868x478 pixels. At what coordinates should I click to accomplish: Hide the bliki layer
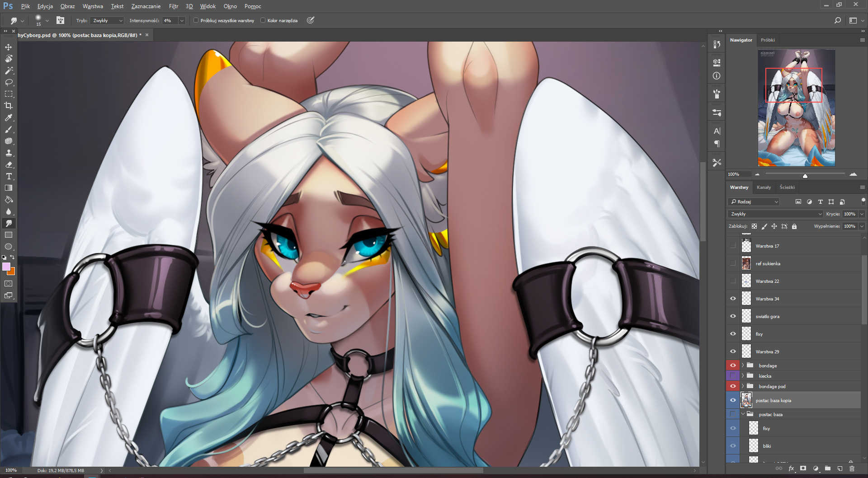point(733,446)
